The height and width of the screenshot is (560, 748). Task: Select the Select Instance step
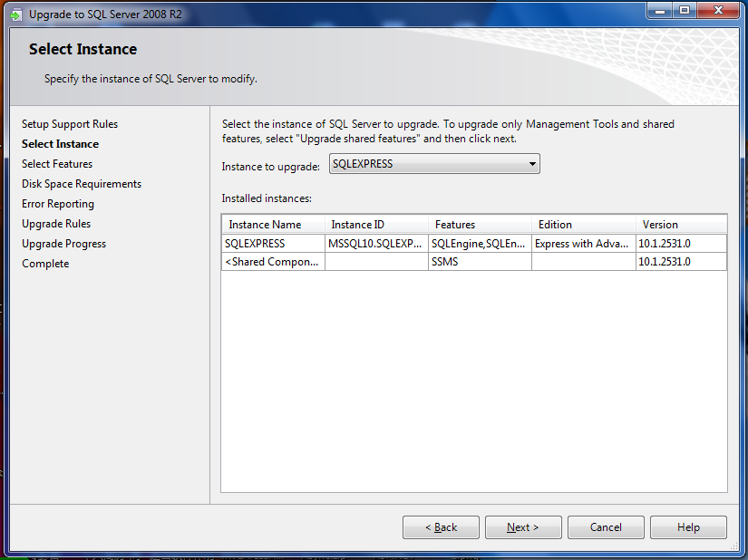pyautogui.click(x=60, y=144)
